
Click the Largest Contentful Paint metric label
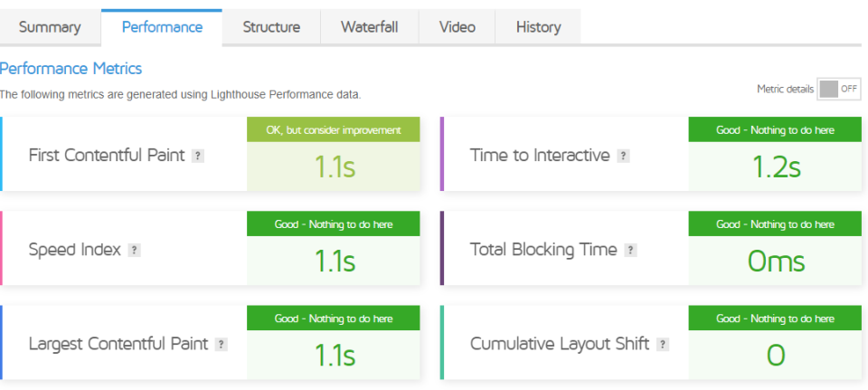(x=118, y=344)
